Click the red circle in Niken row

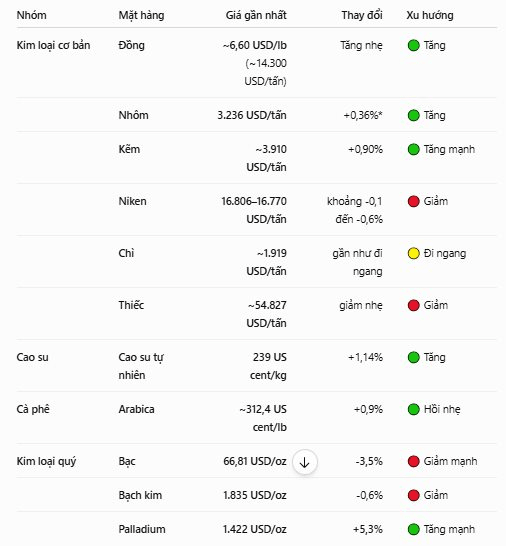tap(413, 201)
